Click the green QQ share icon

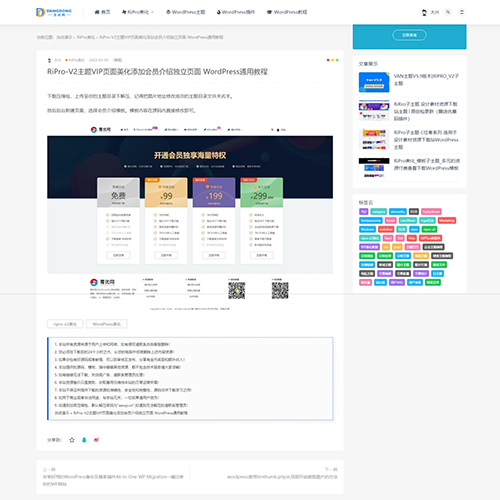[84, 440]
